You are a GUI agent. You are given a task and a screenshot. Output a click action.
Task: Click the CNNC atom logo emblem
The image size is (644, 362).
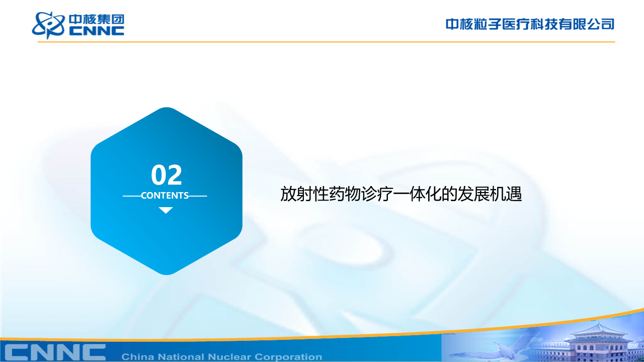48,25
